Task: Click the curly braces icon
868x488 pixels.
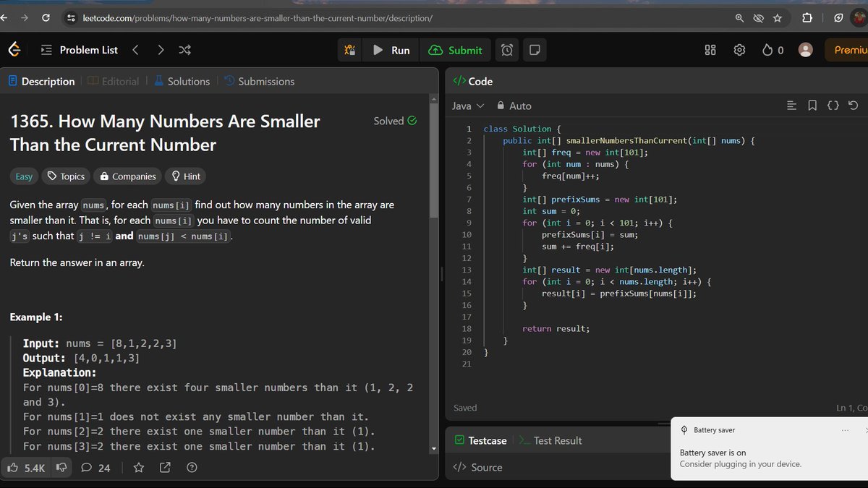Action: pos(833,106)
